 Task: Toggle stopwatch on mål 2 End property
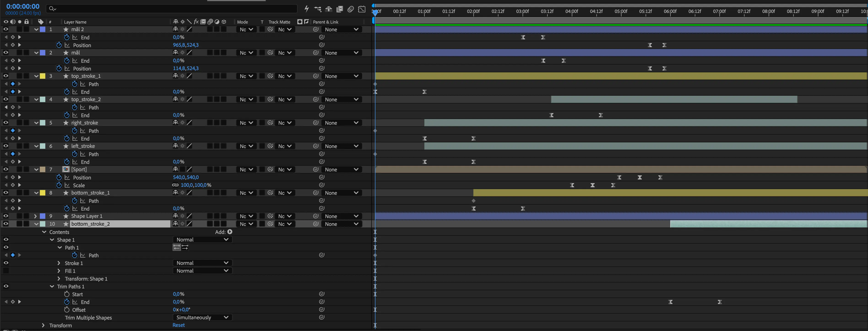pos(67,37)
